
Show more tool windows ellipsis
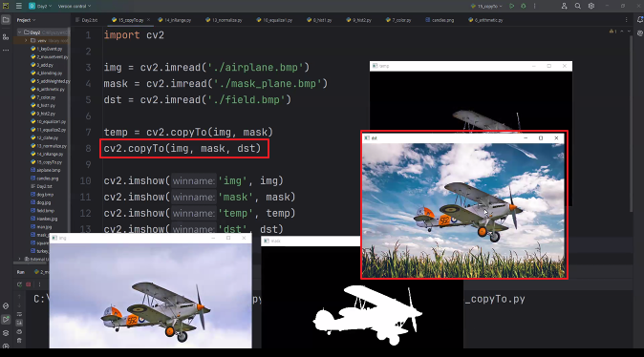click(x=6, y=50)
